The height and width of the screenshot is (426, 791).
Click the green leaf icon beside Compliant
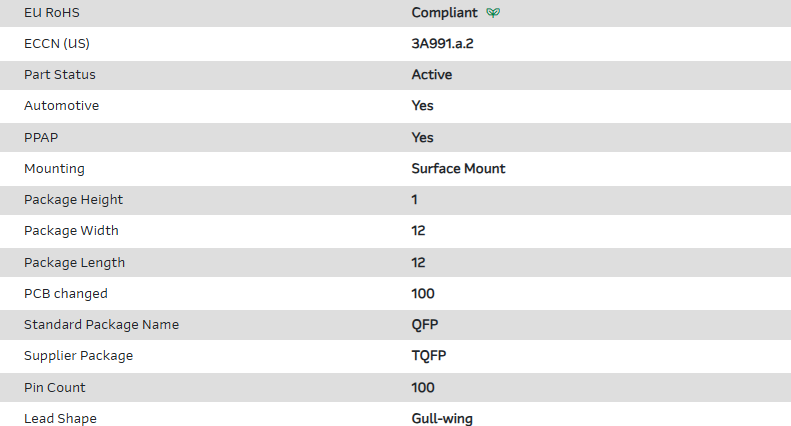click(493, 13)
